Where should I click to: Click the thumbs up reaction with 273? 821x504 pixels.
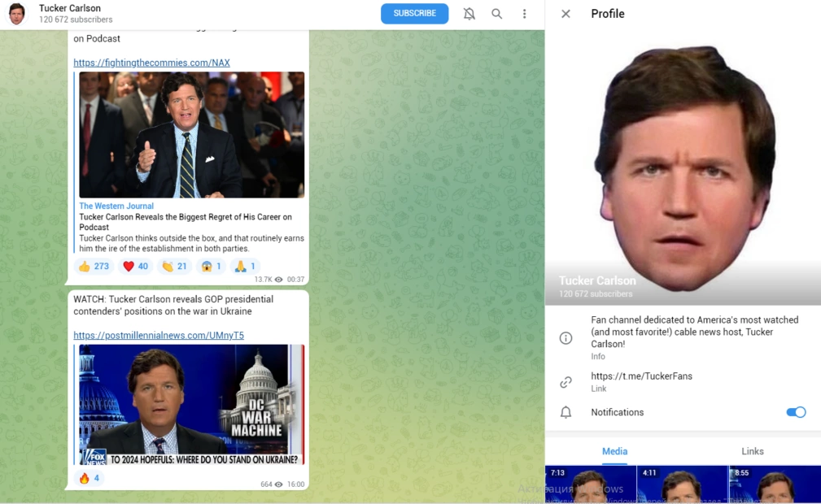point(94,266)
